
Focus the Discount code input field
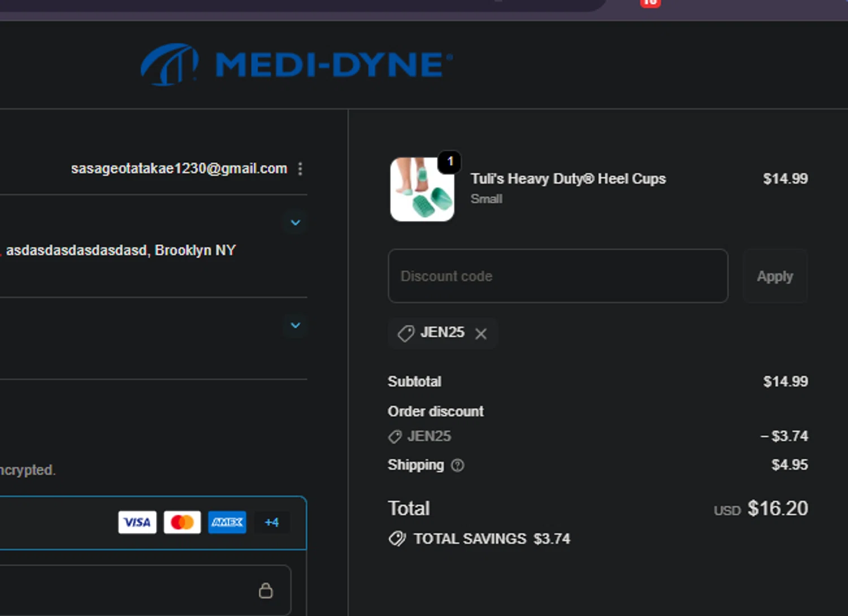(558, 276)
